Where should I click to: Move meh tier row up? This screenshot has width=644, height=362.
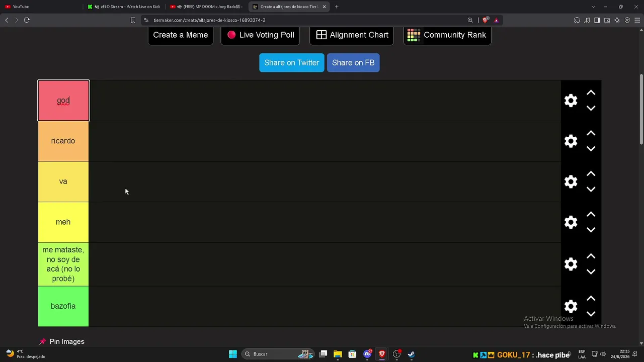coord(591,215)
